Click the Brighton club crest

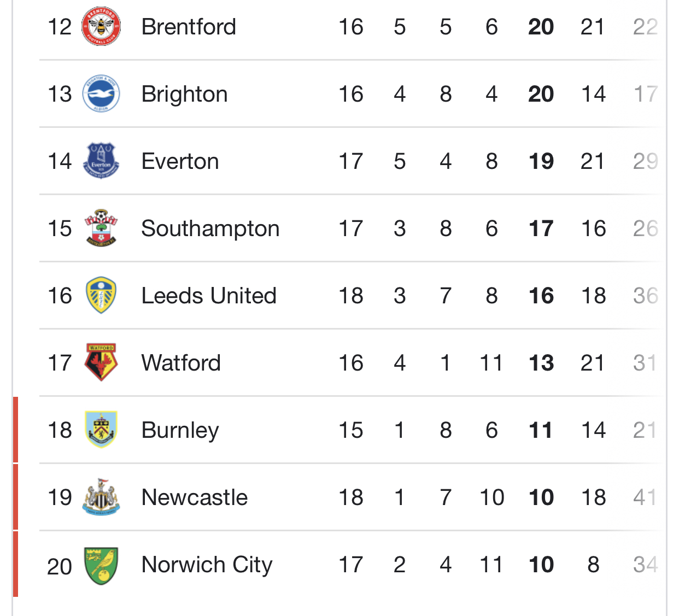101,93
